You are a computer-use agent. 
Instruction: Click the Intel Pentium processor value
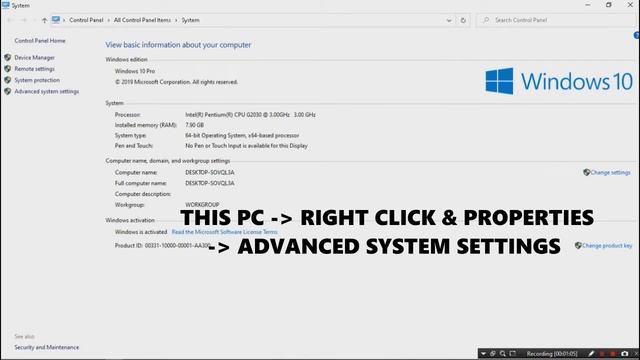(250, 115)
